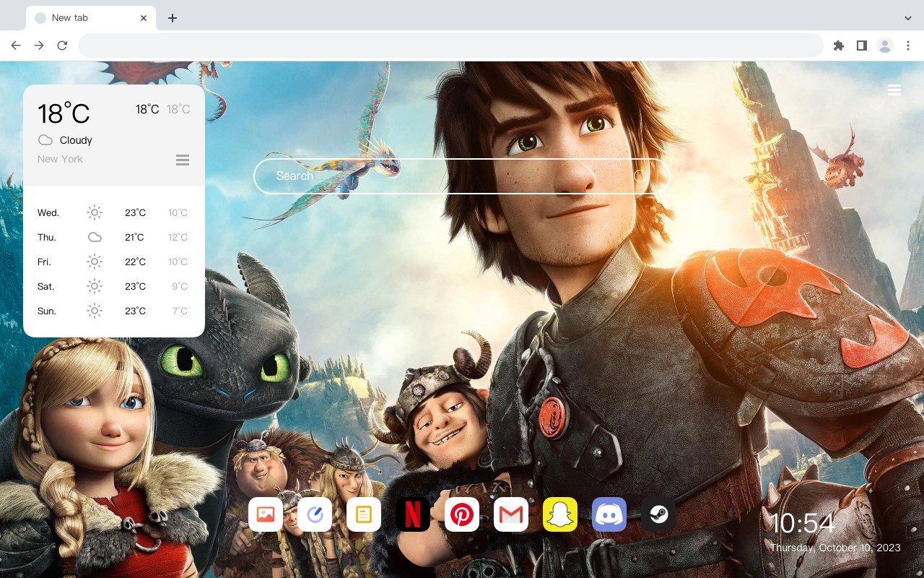
Task: Click Sunday's 7°C low temperature
Action: [180, 311]
